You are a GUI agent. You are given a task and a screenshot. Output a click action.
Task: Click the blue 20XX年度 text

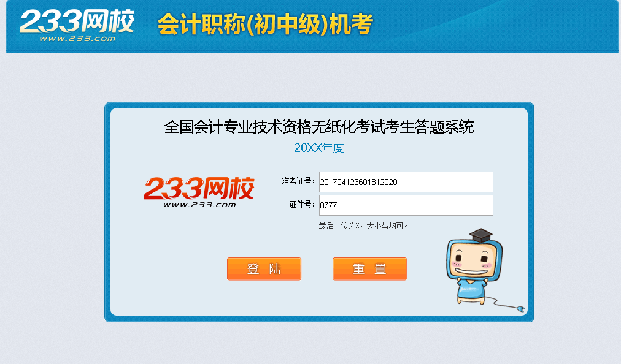tap(319, 148)
